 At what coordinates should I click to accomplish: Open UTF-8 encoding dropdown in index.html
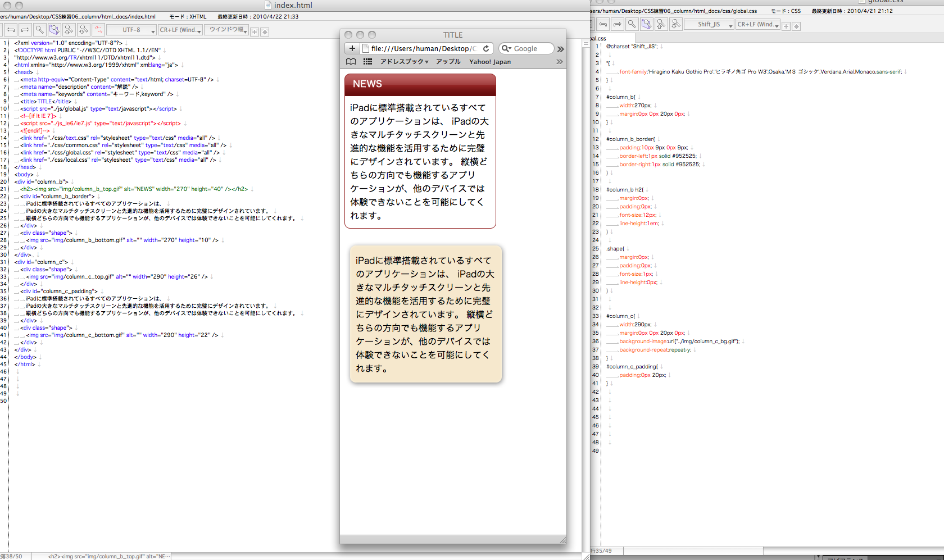131,30
